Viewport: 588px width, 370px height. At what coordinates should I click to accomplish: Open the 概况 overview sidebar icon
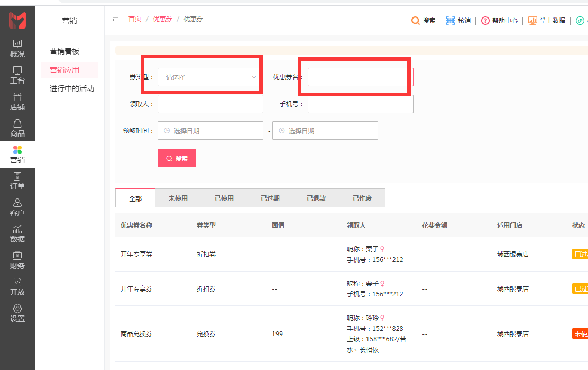point(17,48)
